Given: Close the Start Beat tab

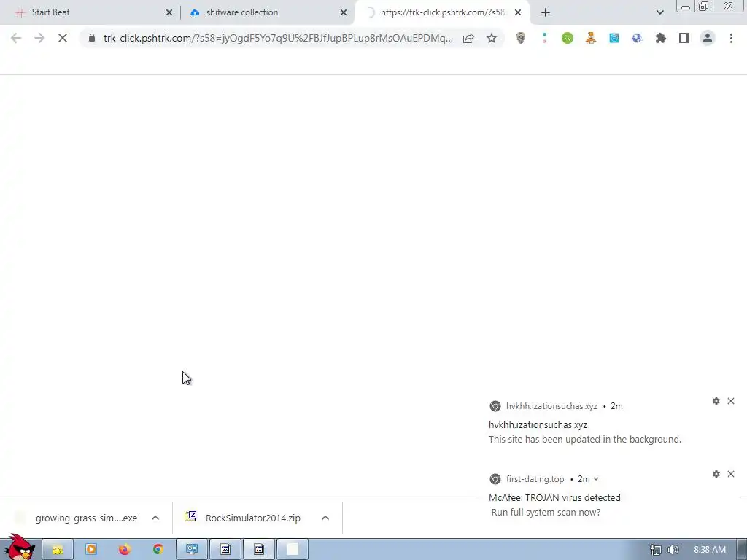Looking at the screenshot, I should point(169,12).
